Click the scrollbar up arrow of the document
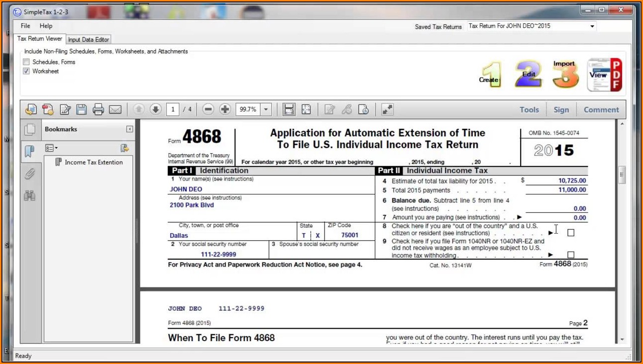This screenshot has height=364, width=643. [x=622, y=123]
